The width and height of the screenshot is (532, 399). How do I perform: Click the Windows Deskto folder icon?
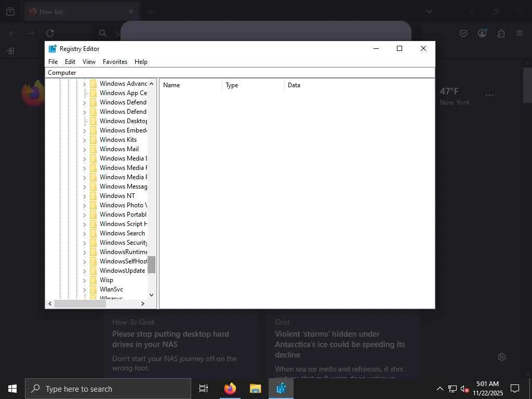coord(94,121)
